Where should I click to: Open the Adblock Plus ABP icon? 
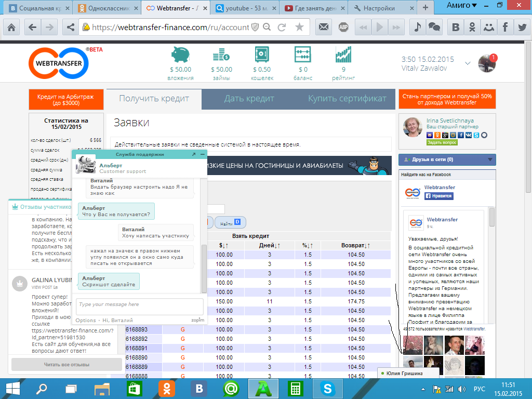(x=343, y=27)
